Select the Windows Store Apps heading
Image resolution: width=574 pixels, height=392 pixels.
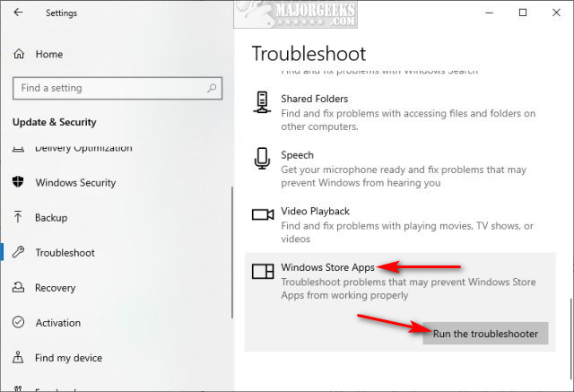327,267
